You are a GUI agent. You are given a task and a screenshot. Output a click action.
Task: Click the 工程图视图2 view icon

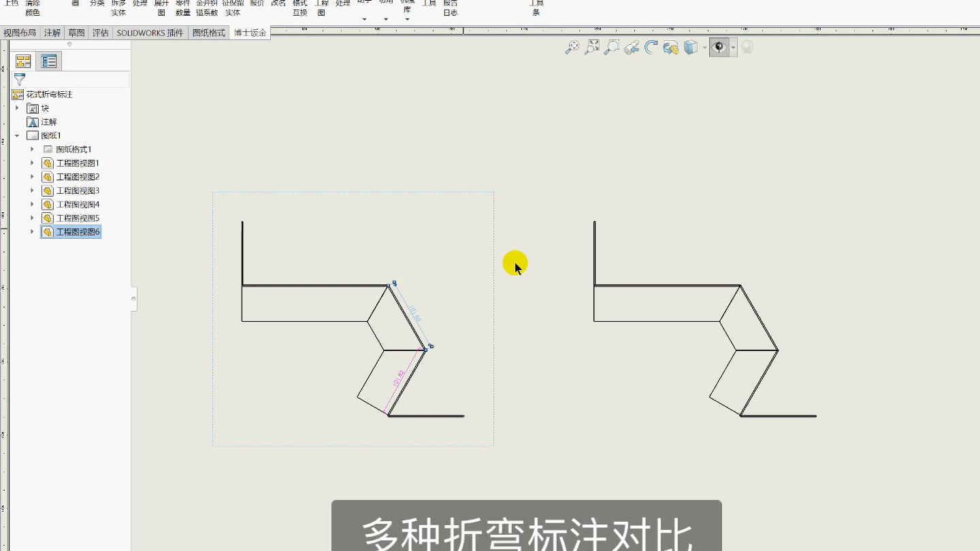tap(48, 177)
